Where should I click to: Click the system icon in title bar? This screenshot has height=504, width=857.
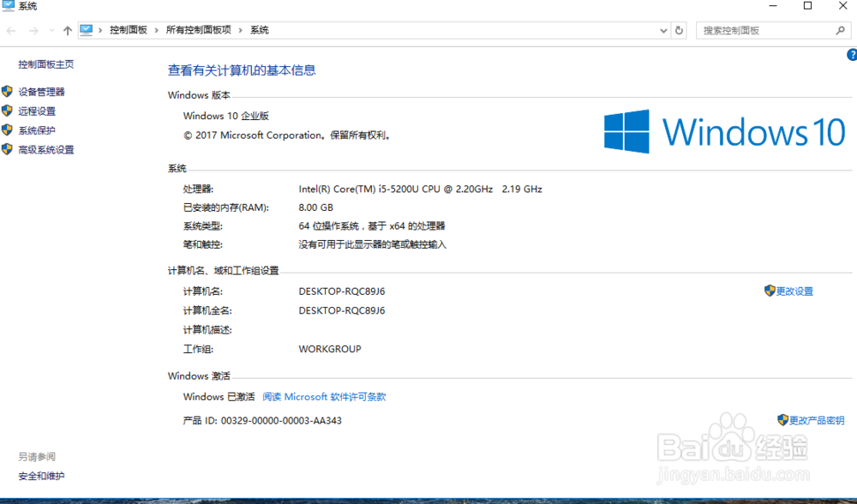(x=8, y=6)
